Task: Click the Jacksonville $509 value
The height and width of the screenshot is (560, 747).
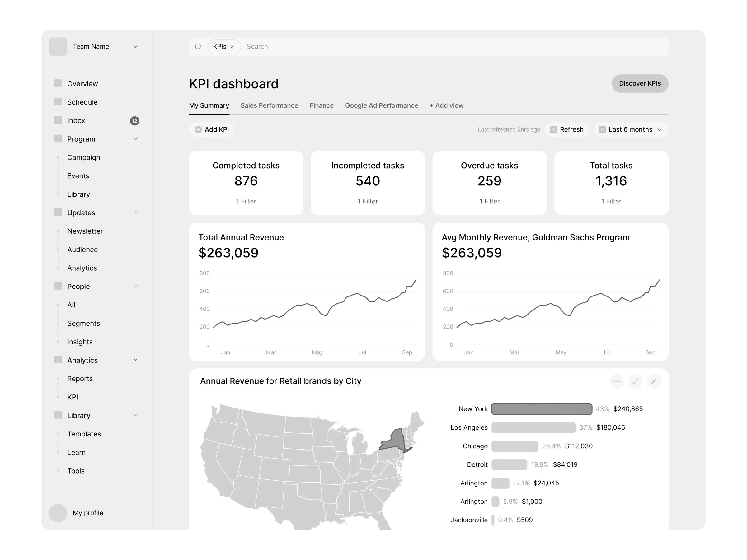Action: (524, 520)
